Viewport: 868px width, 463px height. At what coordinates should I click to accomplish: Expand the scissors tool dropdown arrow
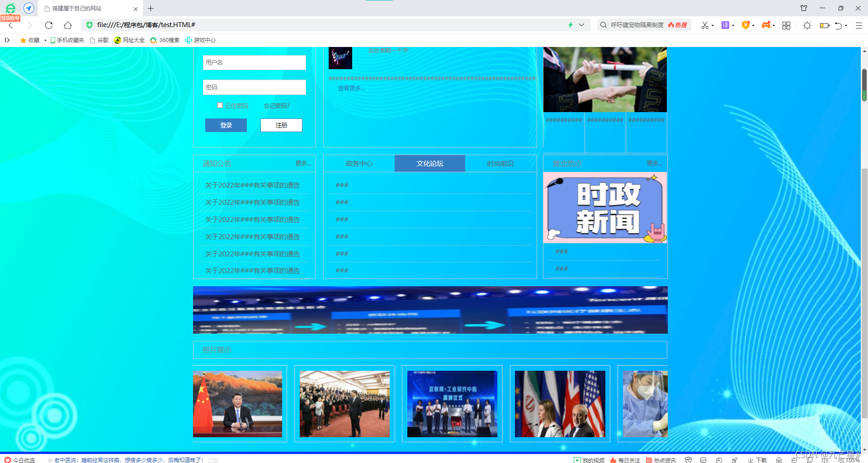(713, 26)
